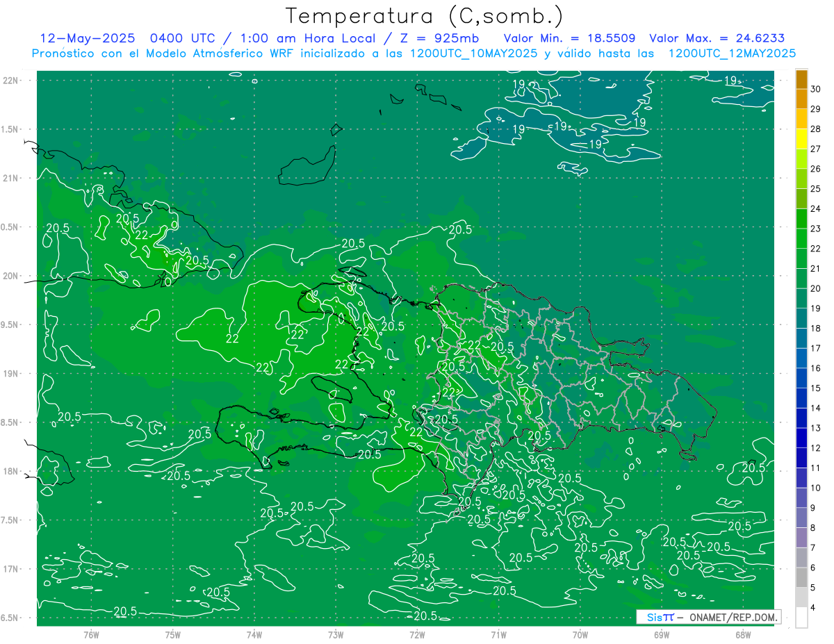The image size is (834, 644).
Task: Click the '73W' longitude axis label
Action: [336, 635]
